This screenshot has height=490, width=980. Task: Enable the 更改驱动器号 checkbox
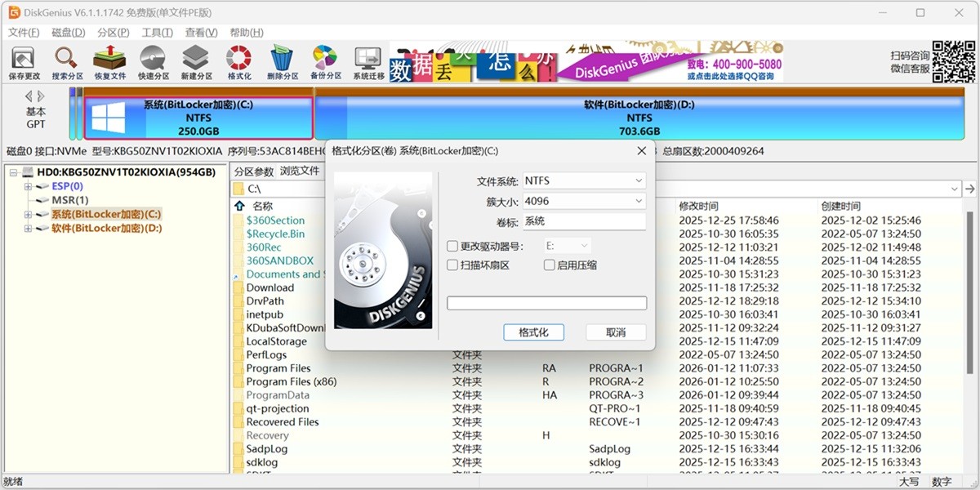[451, 245]
